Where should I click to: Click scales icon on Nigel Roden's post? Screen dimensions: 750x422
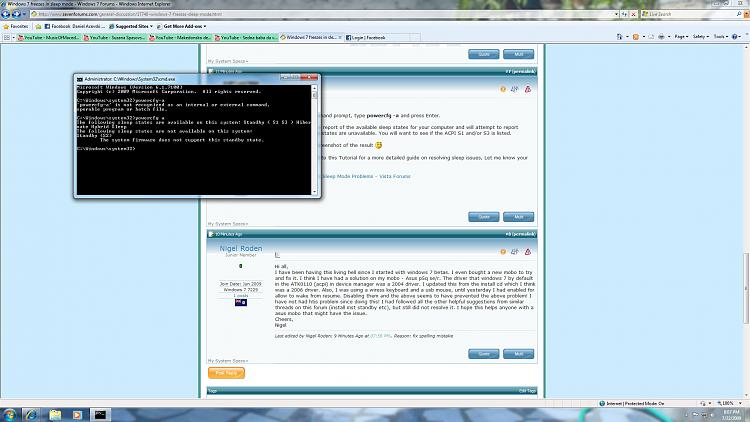tap(515, 252)
